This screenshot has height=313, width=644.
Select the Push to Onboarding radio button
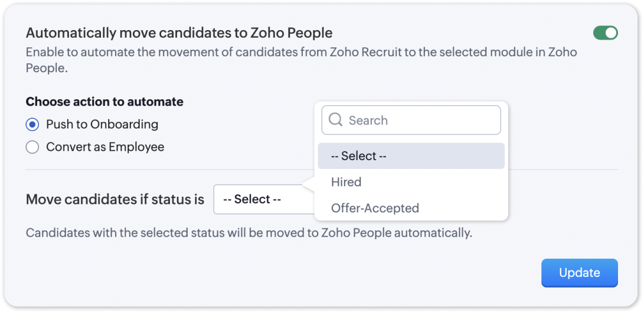tap(32, 124)
